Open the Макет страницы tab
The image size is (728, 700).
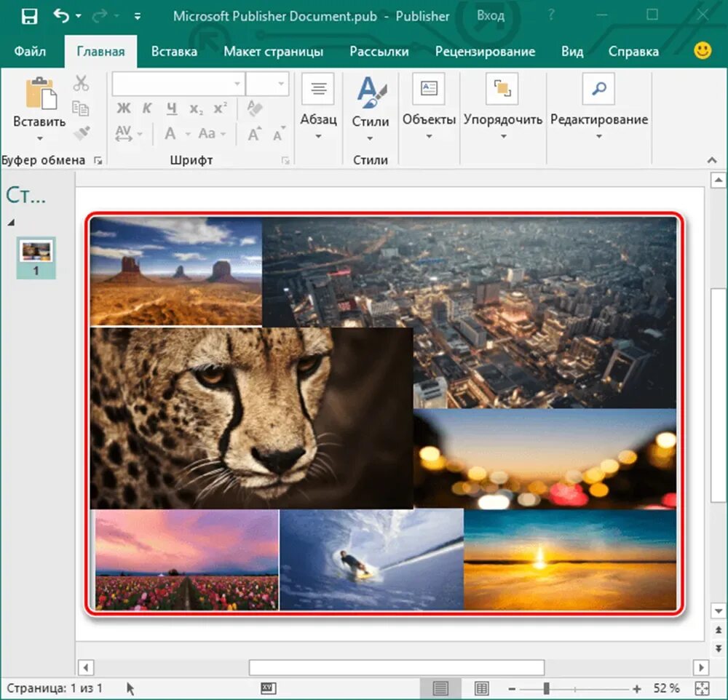coord(273,51)
